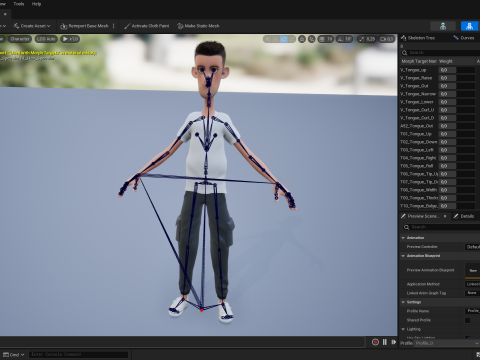Collapse the Animation section
Viewport: 480px width, 360px height.
click(403, 238)
